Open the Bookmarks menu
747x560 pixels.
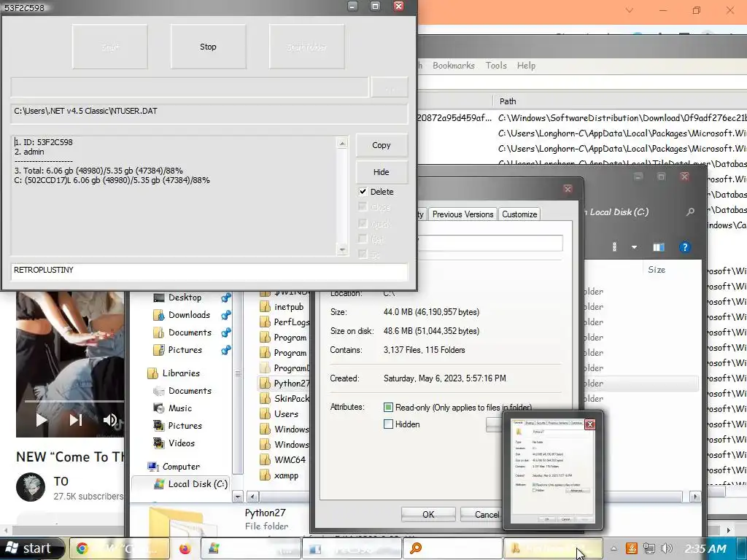454,65
